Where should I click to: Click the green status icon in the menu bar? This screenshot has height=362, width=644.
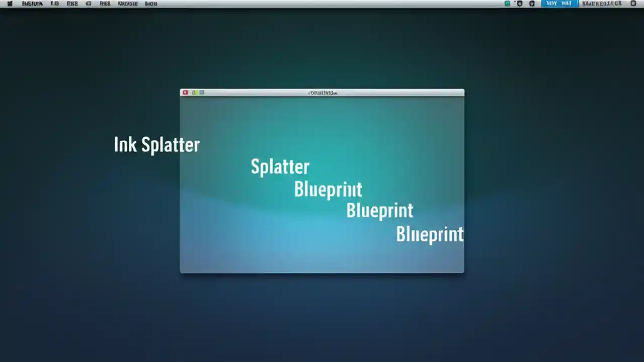[507, 4]
